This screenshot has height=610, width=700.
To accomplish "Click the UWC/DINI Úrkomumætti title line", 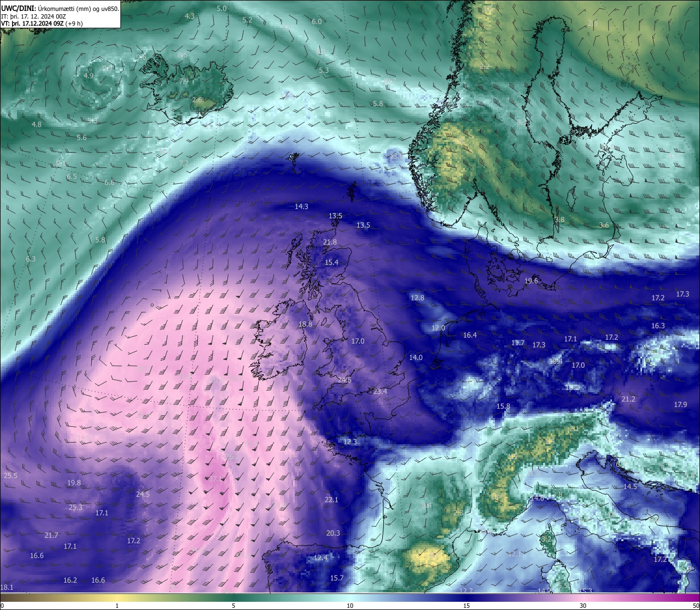I will [x=60, y=8].
